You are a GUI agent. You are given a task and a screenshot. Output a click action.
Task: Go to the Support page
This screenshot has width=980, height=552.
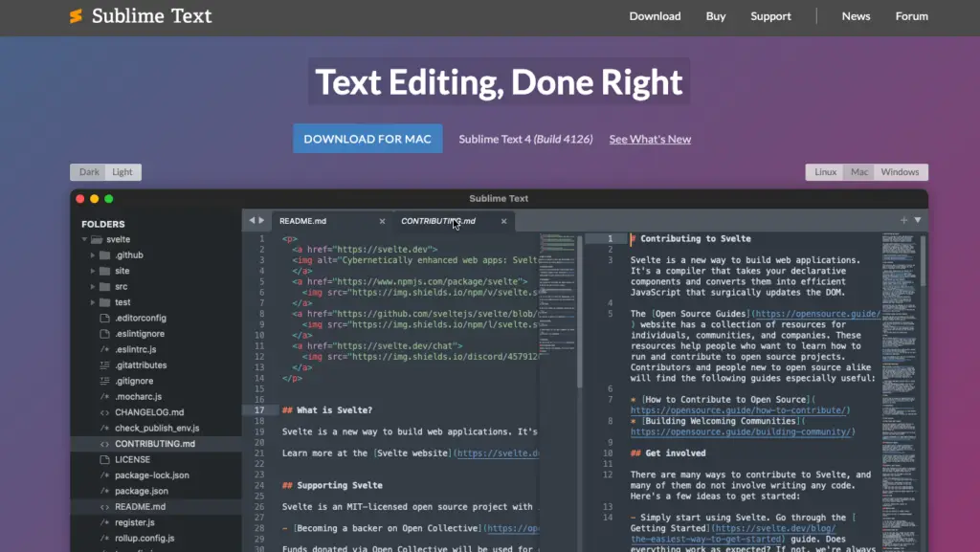[x=770, y=16]
